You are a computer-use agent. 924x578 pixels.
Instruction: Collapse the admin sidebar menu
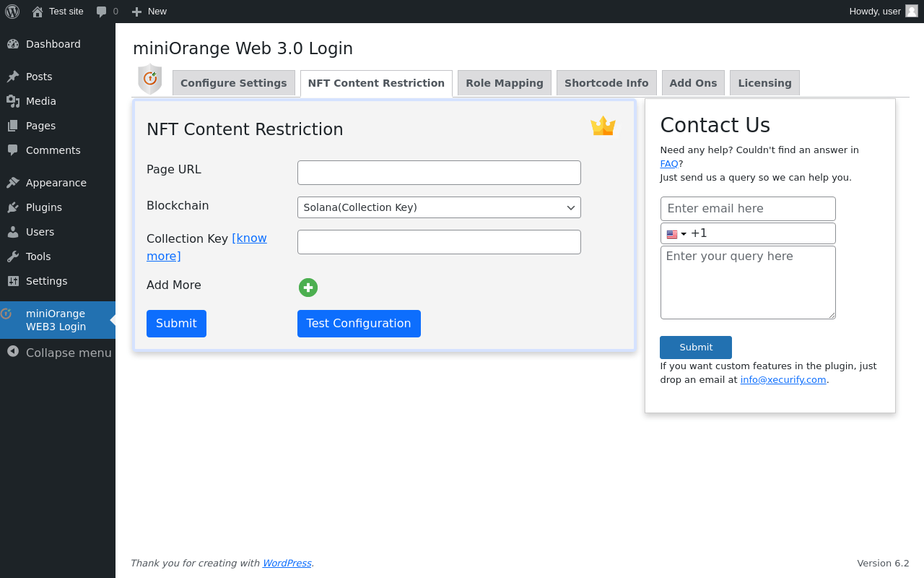pyautogui.click(x=58, y=353)
